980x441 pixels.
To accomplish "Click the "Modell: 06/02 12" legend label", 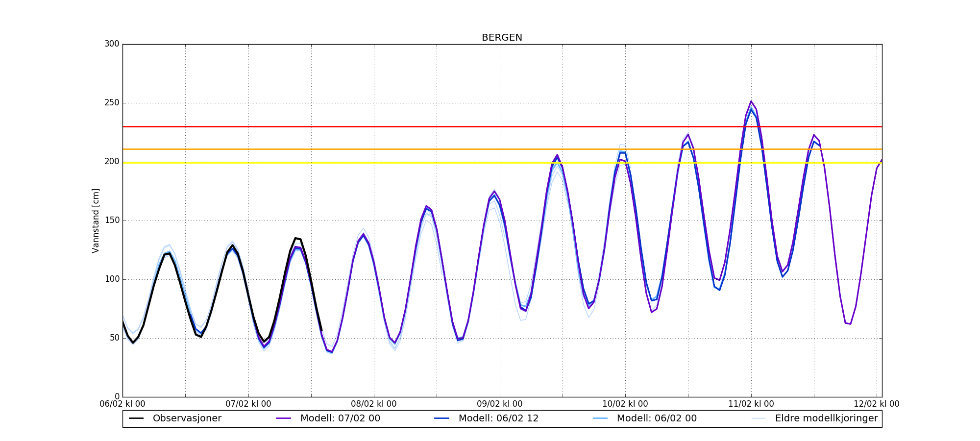I will (498, 418).
